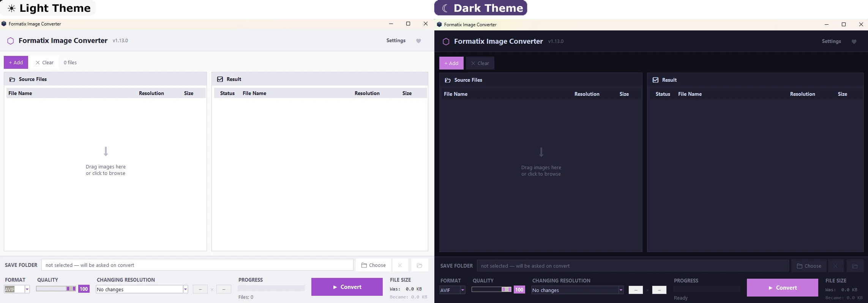Click the Quality slider in light theme
Screen dimensions: 868x303
click(56, 289)
